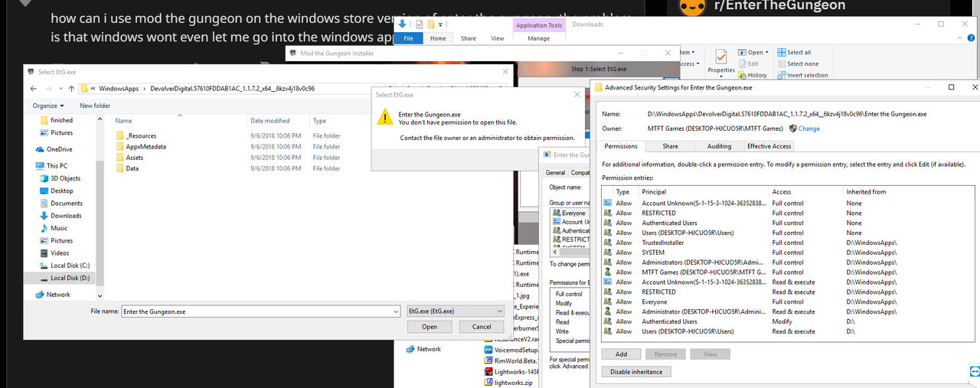The image size is (980, 388).
Task: Open the EtG.exe file type filter dropdown
Action: [454, 311]
